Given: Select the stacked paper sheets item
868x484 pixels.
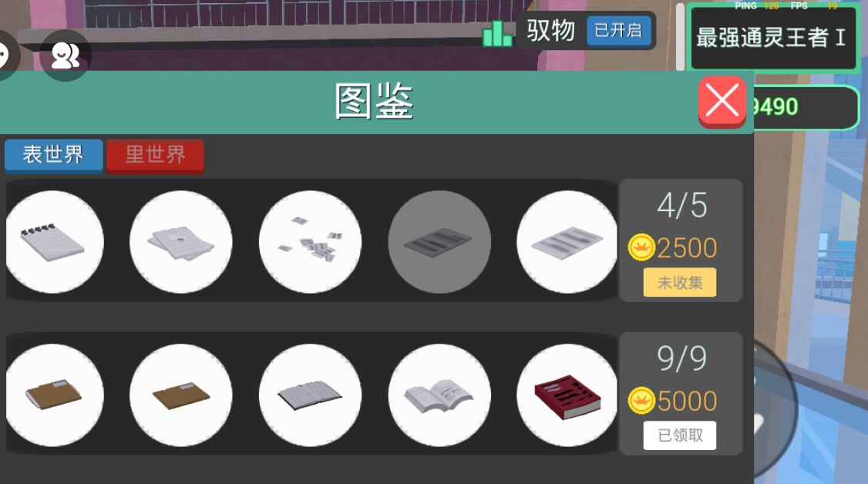Looking at the screenshot, I should point(181,242).
